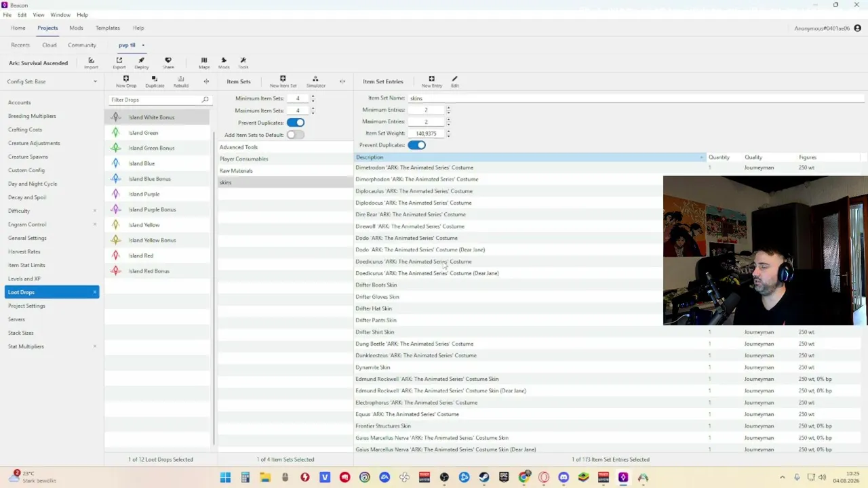Add a New Entry
The width and height of the screenshot is (868, 488).
point(431,81)
